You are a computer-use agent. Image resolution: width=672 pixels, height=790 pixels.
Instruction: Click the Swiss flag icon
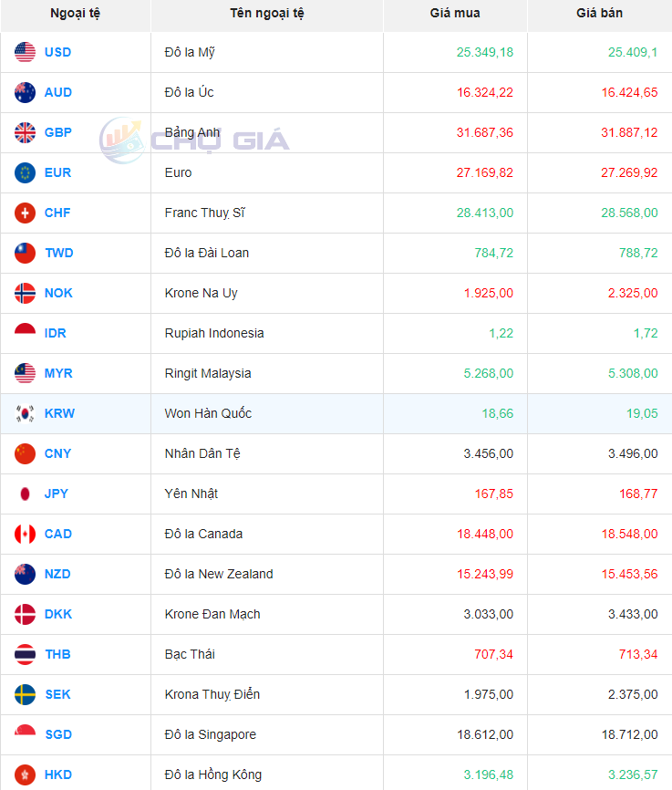[x=25, y=213]
